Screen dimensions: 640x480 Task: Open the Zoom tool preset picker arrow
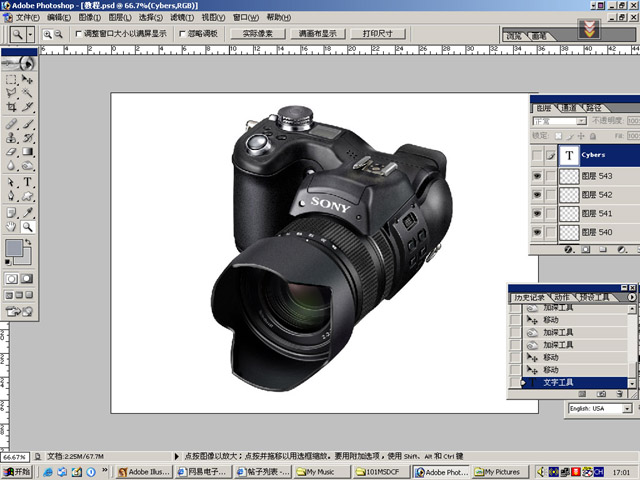click(30, 35)
